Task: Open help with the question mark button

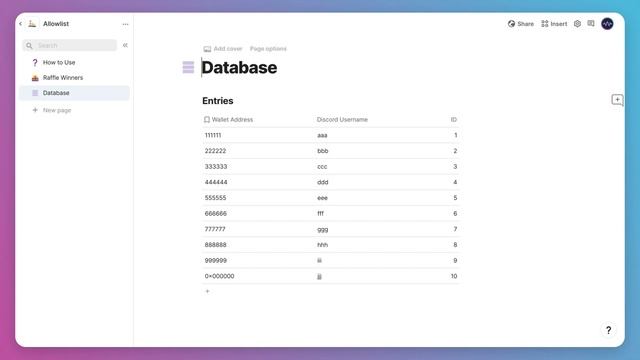Action: click(x=609, y=330)
